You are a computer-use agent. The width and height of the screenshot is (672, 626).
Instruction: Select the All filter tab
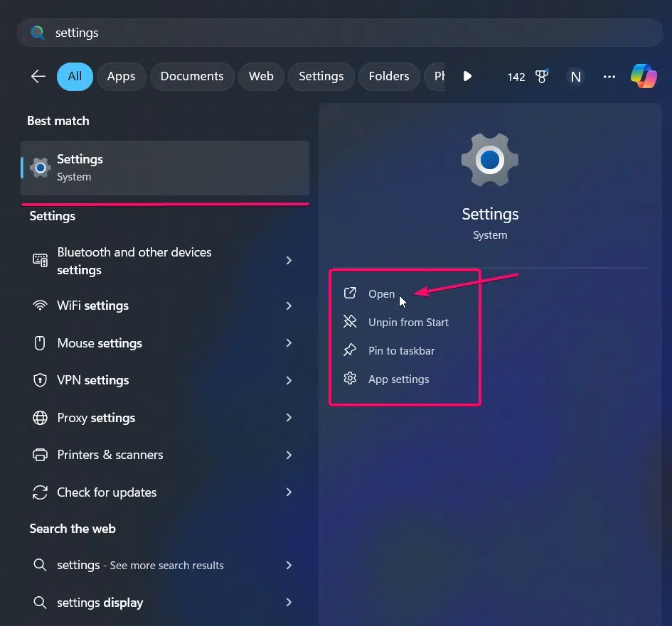tap(75, 76)
